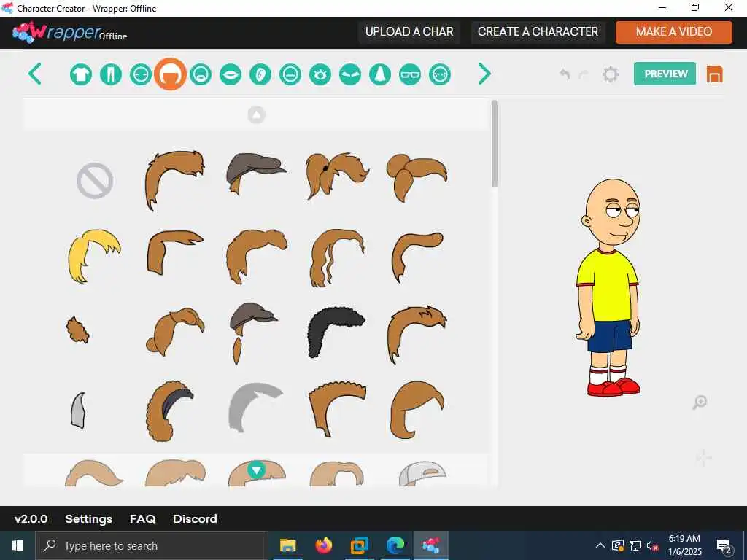Pick the white backwards baseball cap
The image size is (747, 560).
click(x=422, y=474)
